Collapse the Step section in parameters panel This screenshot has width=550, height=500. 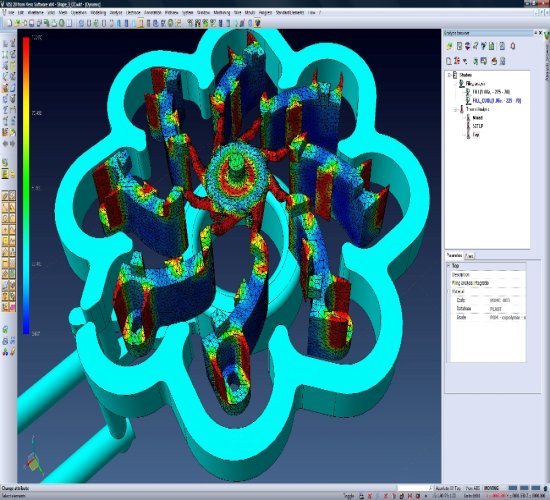pyautogui.click(x=449, y=266)
